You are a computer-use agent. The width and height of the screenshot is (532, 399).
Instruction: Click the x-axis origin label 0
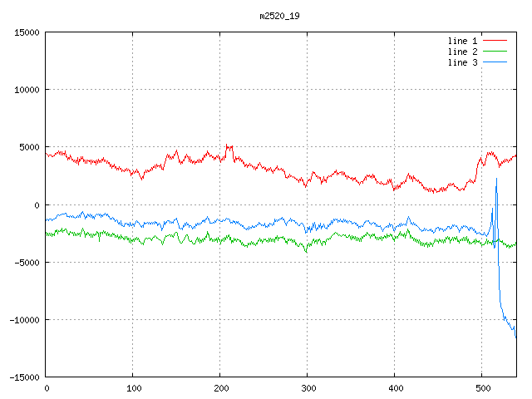[x=47, y=388]
